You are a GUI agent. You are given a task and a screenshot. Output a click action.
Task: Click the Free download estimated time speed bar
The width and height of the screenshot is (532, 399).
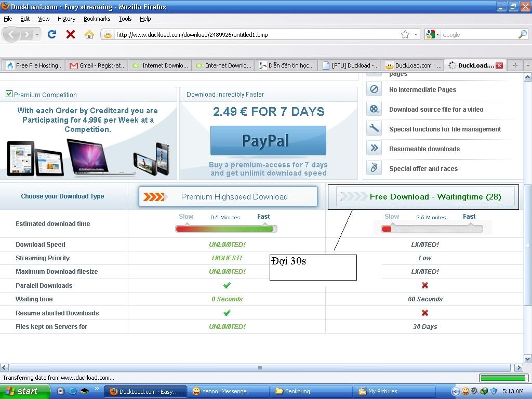coord(432,229)
